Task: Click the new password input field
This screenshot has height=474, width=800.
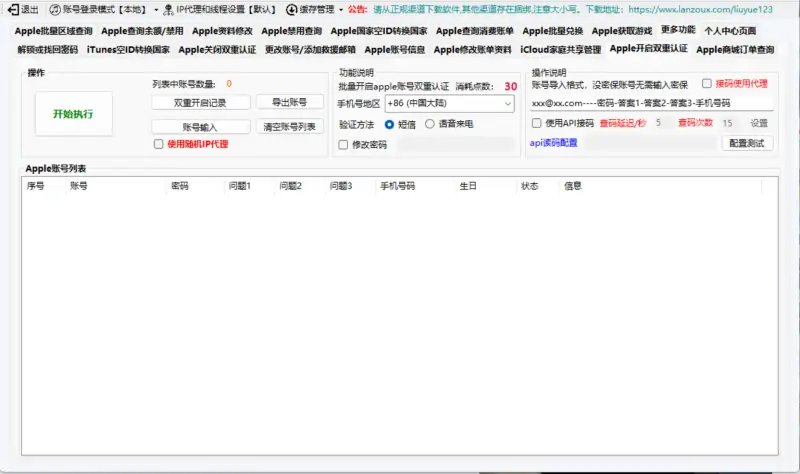Action: tap(456, 145)
